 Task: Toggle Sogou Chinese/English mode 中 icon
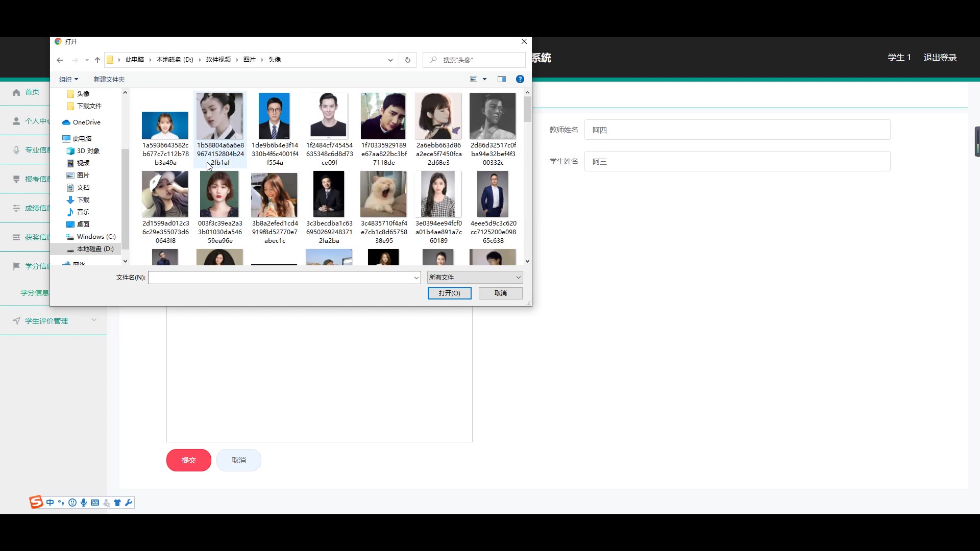coord(50,503)
